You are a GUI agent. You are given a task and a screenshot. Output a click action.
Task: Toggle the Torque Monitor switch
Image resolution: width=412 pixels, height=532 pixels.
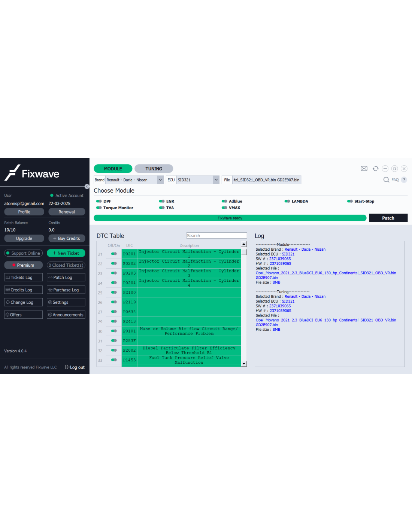pyautogui.click(x=99, y=208)
